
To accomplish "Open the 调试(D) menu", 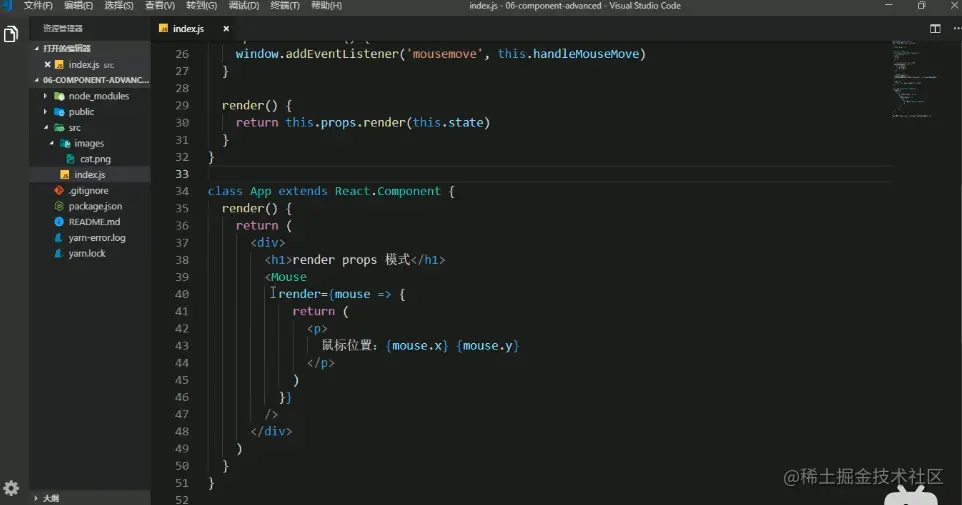I will [x=244, y=6].
